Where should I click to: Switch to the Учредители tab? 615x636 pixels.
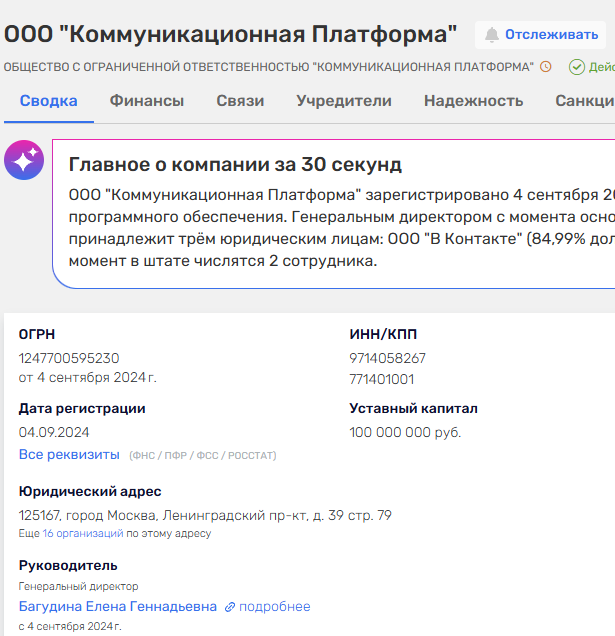click(x=344, y=101)
